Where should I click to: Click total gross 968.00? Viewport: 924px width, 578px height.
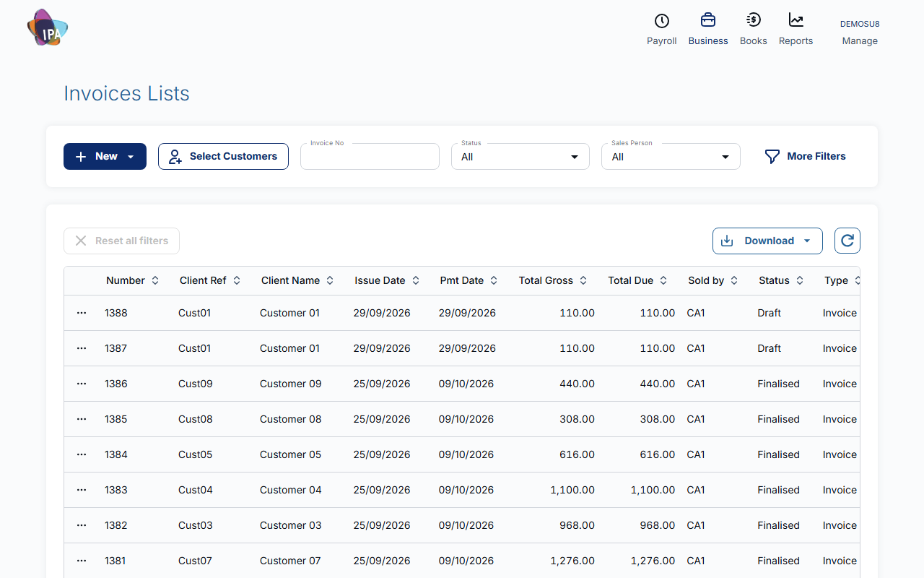pos(577,525)
